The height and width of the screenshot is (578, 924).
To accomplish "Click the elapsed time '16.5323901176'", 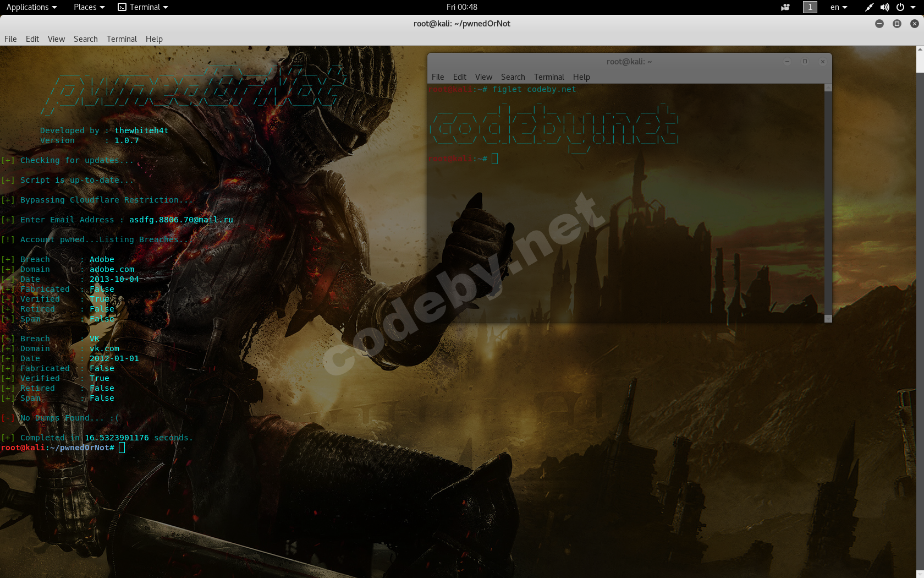I will [117, 438].
